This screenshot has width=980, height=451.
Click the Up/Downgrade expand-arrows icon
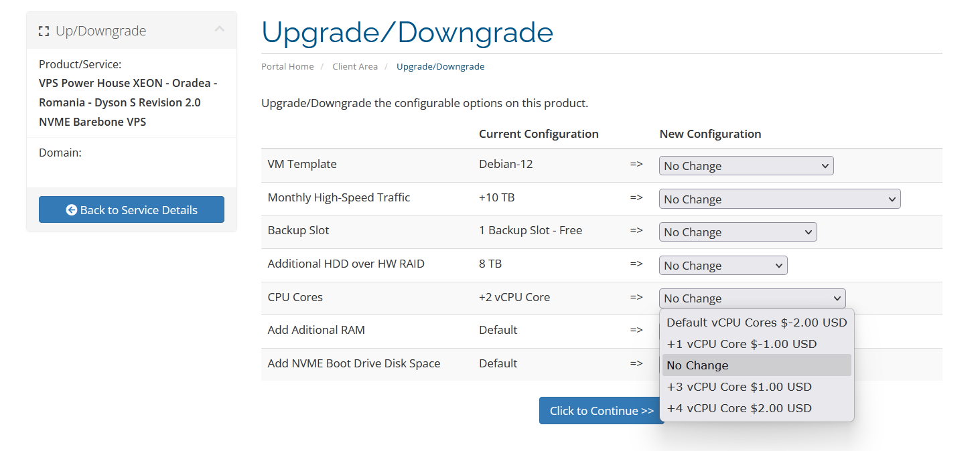point(44,31)
